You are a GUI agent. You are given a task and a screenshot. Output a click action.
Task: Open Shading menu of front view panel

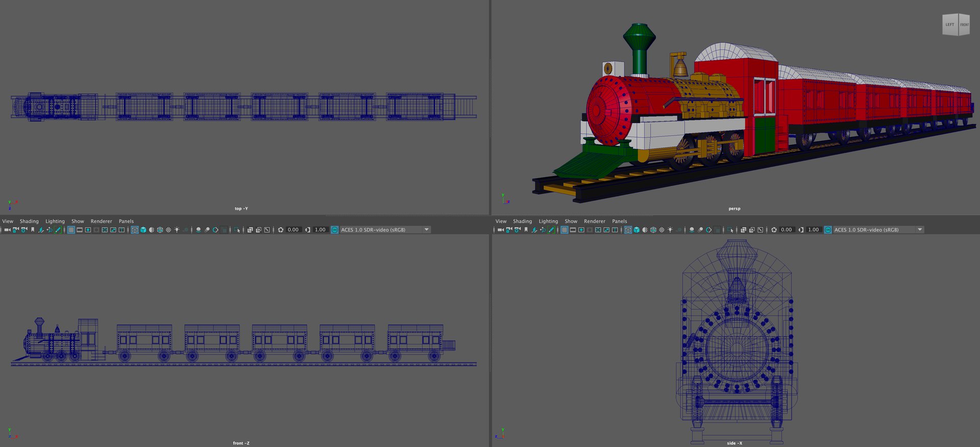tap(29, 221)
